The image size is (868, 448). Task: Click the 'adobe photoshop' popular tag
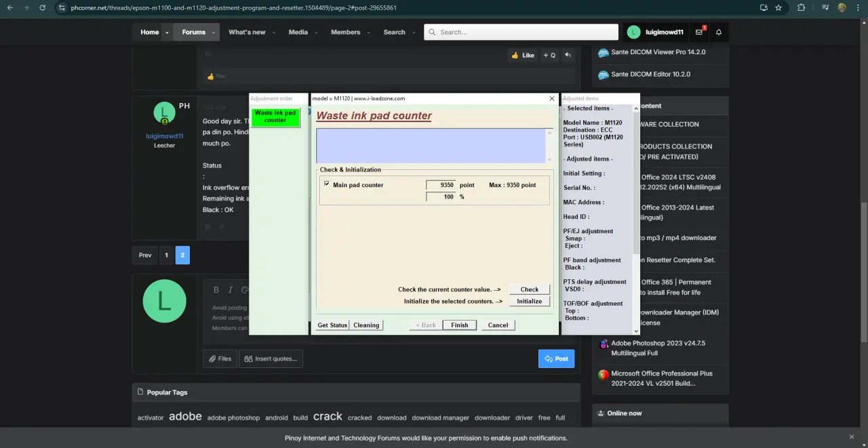click(233, 418)
